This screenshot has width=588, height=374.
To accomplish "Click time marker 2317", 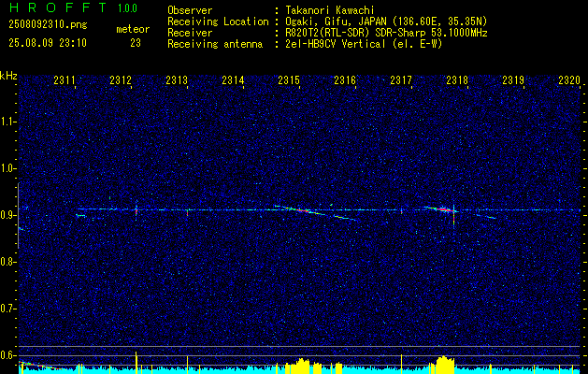I will [x=401, y=79].
